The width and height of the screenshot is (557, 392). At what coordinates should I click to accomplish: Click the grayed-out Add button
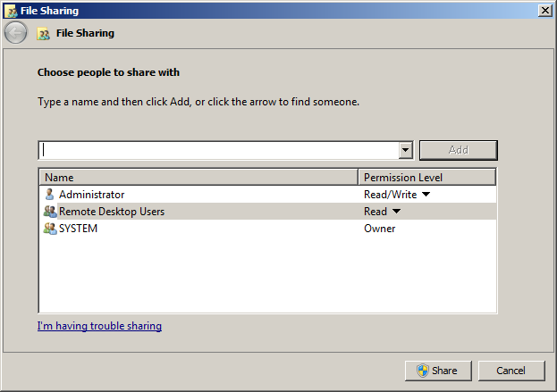[458, 150]
